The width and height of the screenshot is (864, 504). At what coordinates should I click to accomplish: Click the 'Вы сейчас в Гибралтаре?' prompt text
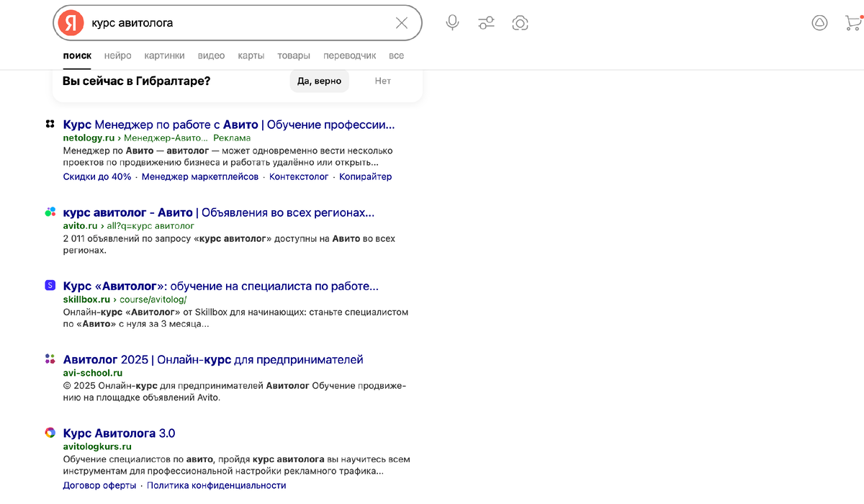(x=136, y=81)
